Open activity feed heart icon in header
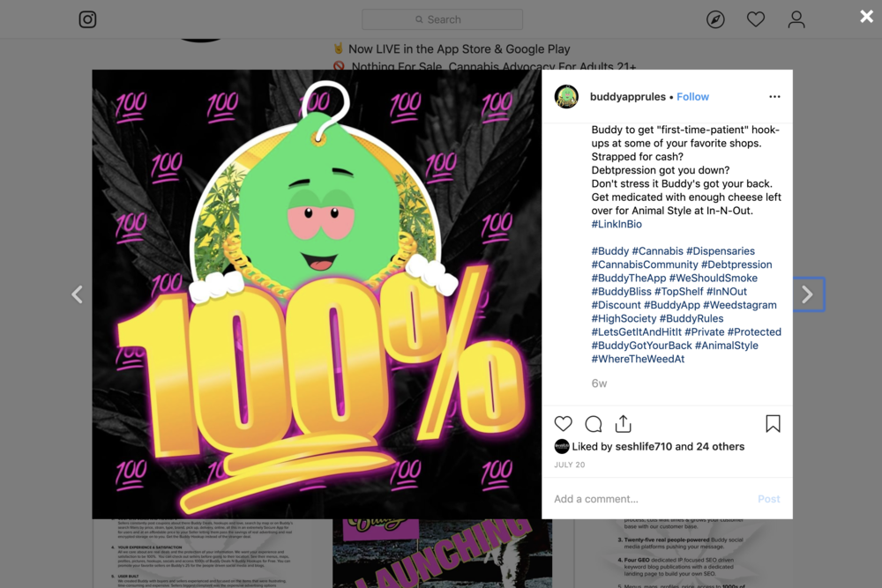This screenshot has height=588, width=882. coord(756,19)
